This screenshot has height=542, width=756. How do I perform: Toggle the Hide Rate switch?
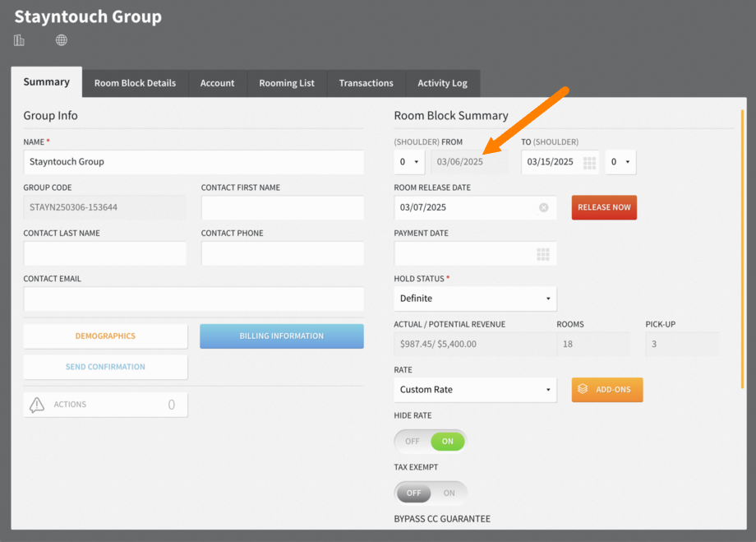(x=430, y=441)
